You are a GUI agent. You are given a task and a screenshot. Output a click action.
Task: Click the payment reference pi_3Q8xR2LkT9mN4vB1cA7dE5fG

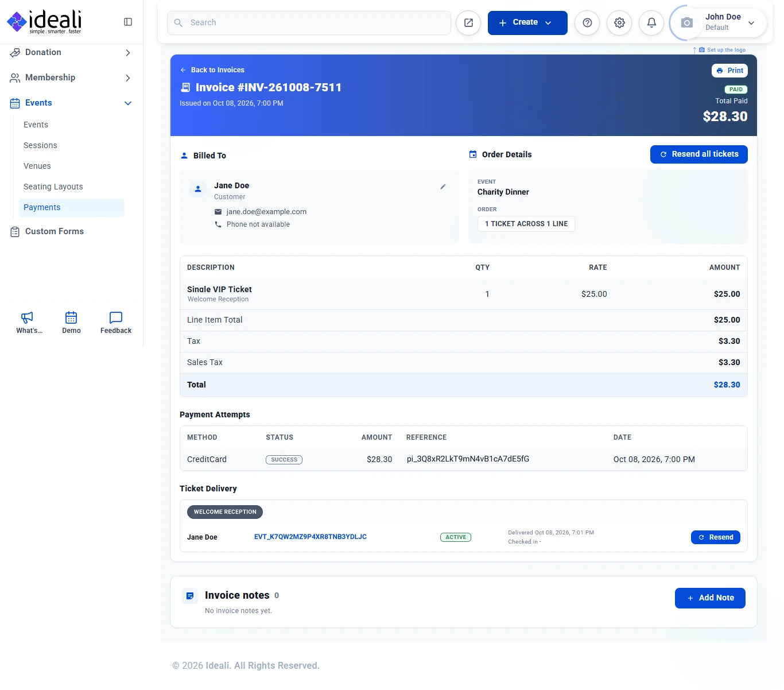pos(468,459)
